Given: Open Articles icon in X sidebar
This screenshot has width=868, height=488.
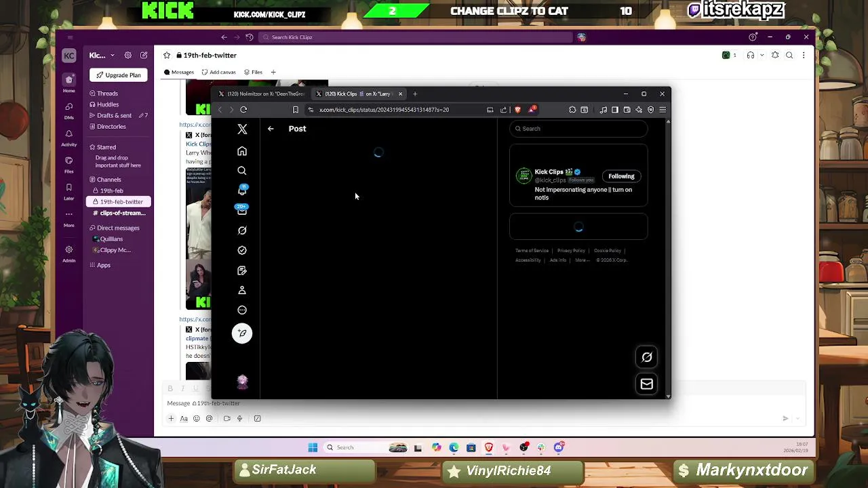Looking at the screenshot, I should [x=242, y=270].
